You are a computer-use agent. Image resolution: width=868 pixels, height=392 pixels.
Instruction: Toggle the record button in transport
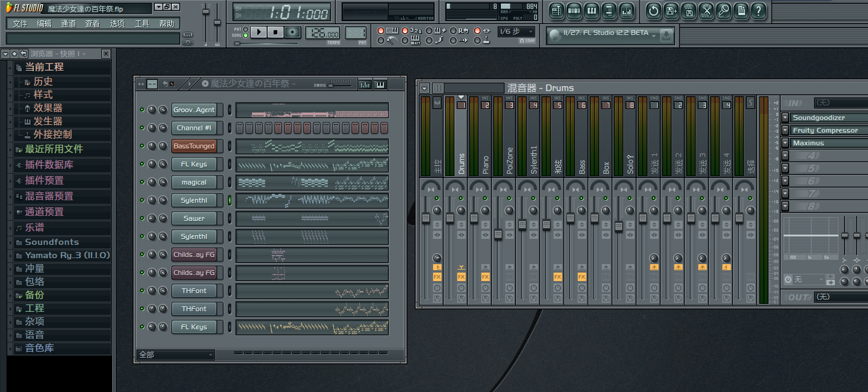click(293, 32)
